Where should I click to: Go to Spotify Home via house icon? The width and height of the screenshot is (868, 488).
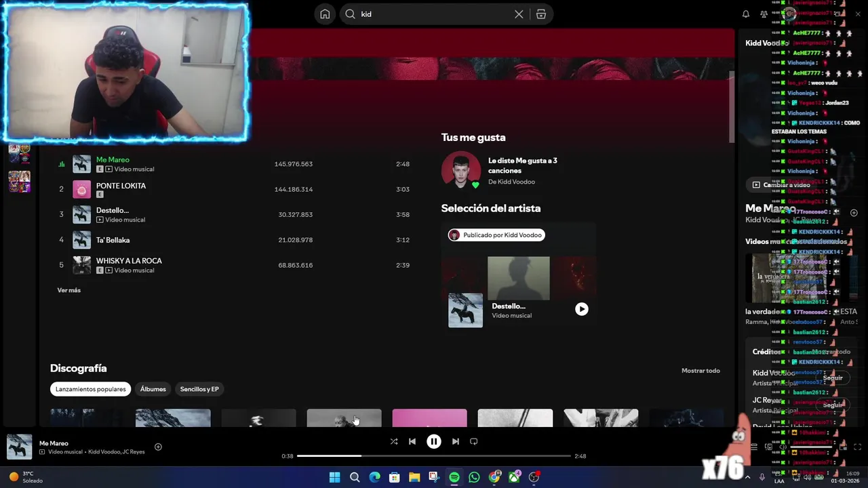325,14
